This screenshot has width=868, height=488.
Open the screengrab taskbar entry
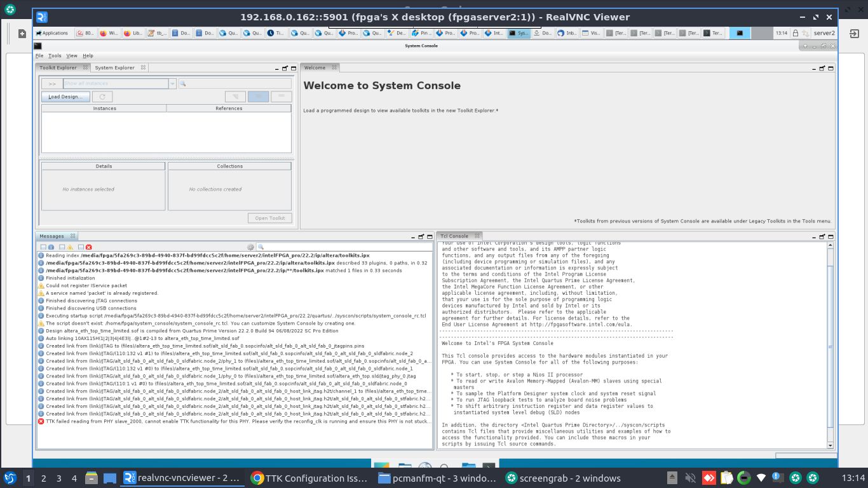(x=563, y=478)
